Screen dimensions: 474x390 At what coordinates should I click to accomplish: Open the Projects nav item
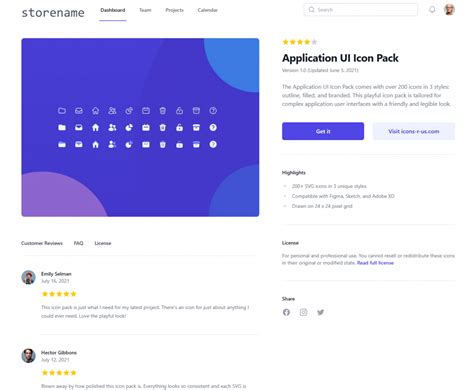coord(174,10)
